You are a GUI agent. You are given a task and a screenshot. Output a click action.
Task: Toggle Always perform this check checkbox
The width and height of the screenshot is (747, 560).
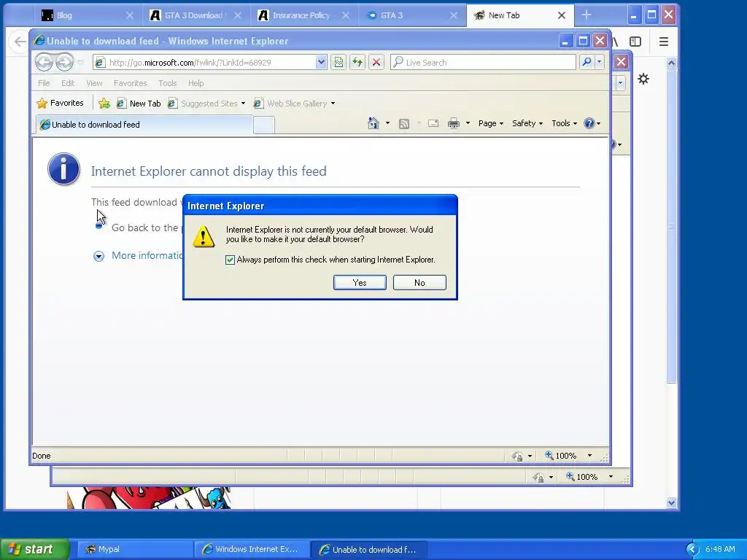pyautogui.click(x=230, y=260)
